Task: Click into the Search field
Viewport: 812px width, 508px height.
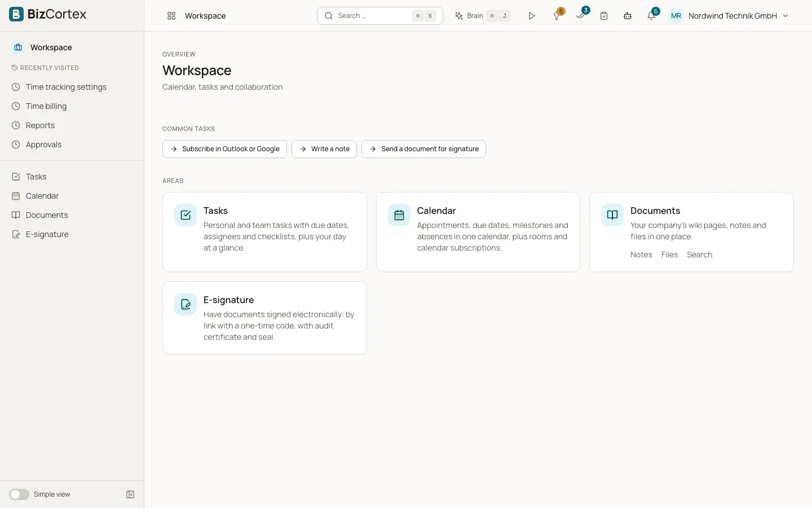Action: 380,16
